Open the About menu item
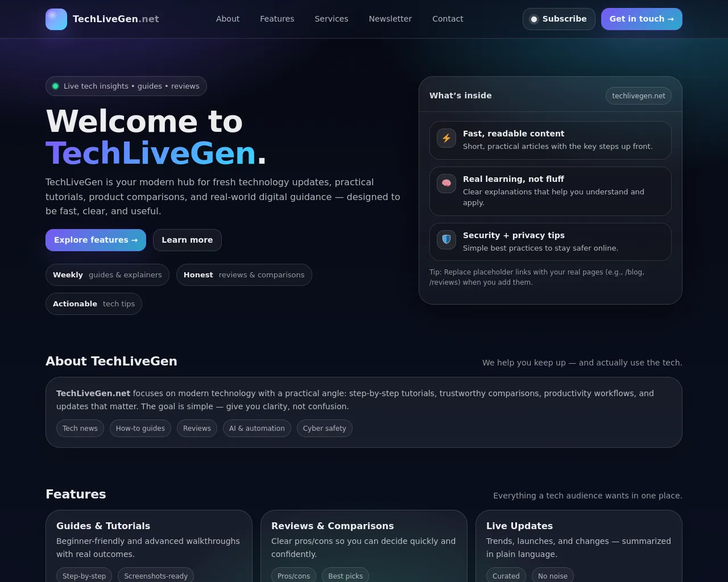 click(x=227, y=19)
